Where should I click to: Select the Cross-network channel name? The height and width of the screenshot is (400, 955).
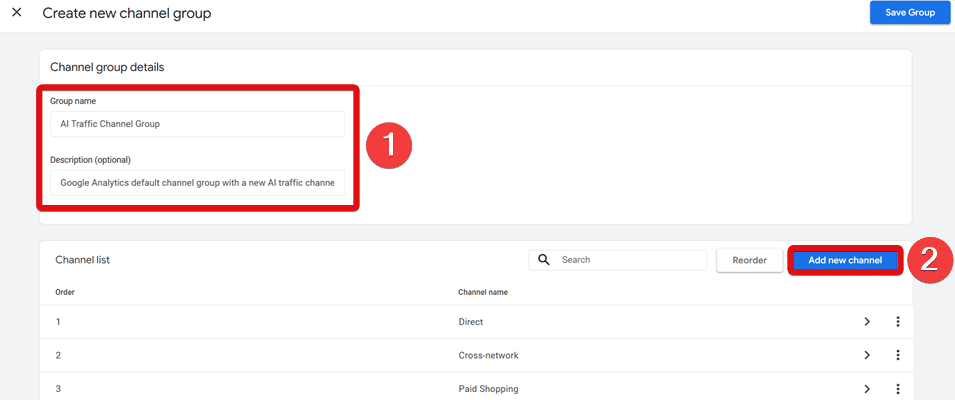click(488, 356)
